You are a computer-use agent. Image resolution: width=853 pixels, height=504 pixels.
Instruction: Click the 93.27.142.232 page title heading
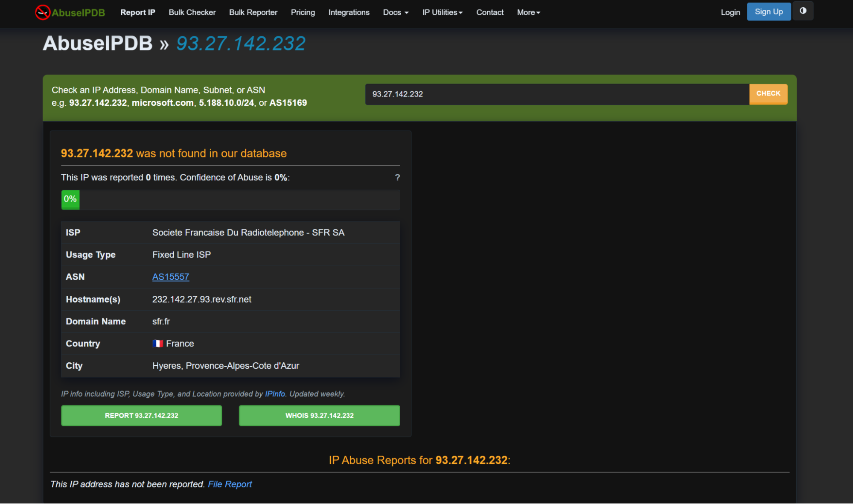click(x=241, y=44)
